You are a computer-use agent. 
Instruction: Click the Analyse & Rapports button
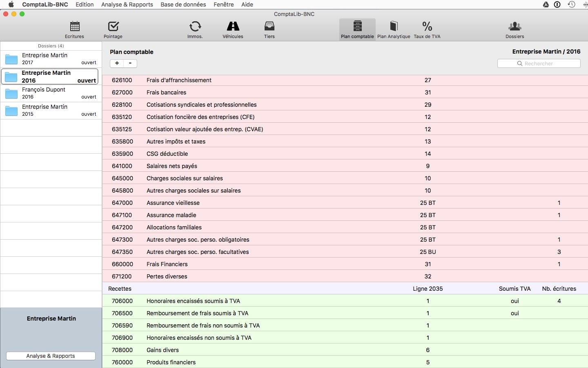51,356
